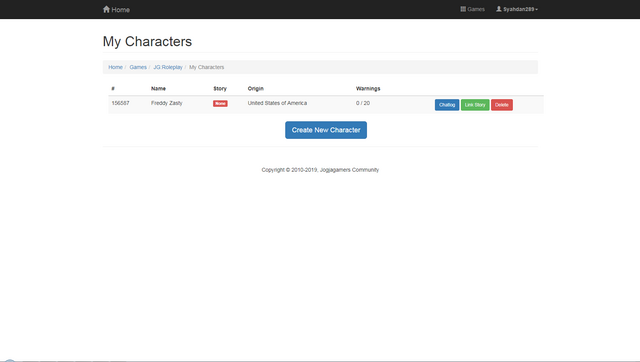
Task: Click the Name column header
Action: 158,89
